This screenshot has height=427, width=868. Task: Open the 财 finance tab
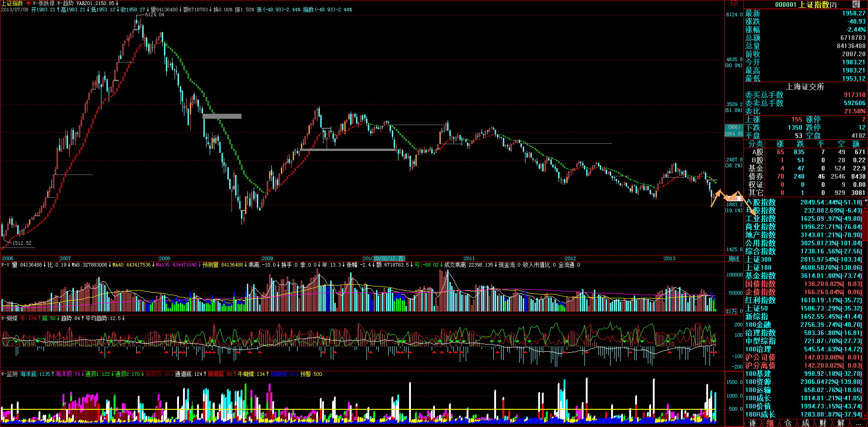coord(823,423)
